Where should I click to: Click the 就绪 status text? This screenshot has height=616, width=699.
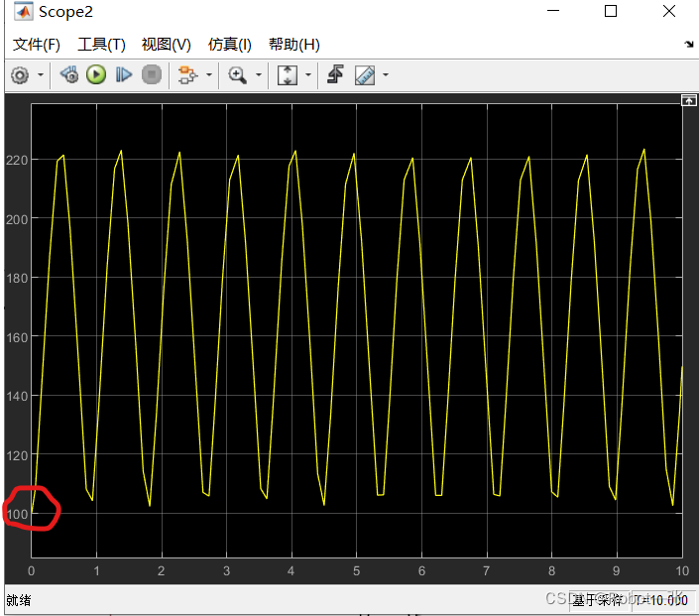(19, 600)
